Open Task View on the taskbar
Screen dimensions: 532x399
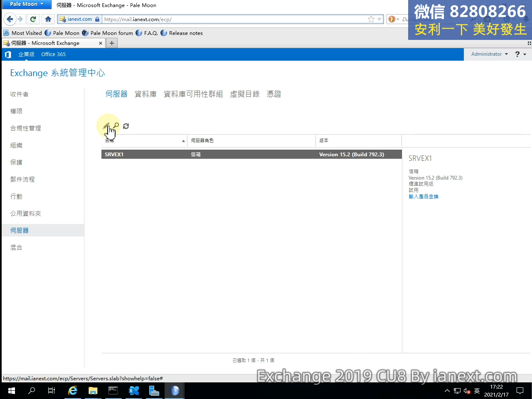(52, 391)
